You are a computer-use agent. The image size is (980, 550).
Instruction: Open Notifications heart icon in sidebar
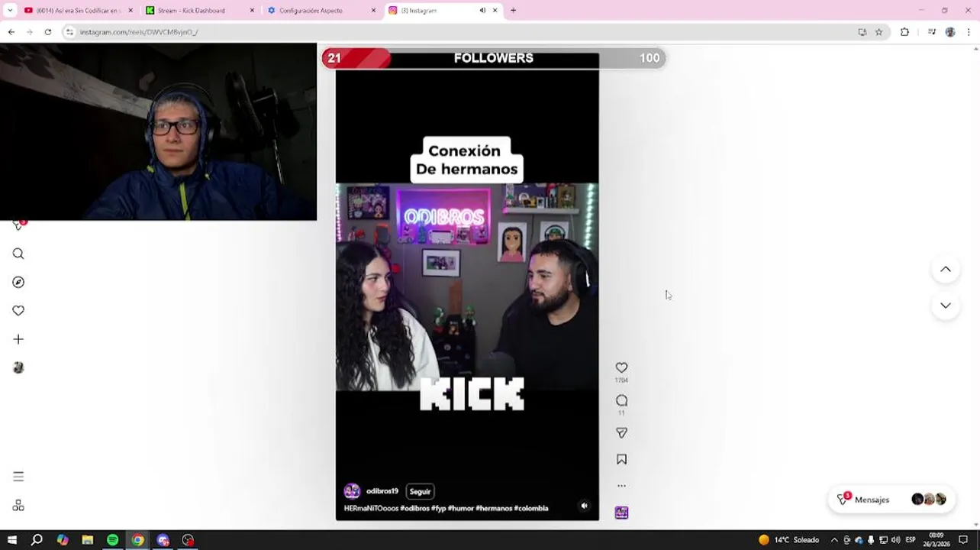pyautogui.click(x=18, y=310)
